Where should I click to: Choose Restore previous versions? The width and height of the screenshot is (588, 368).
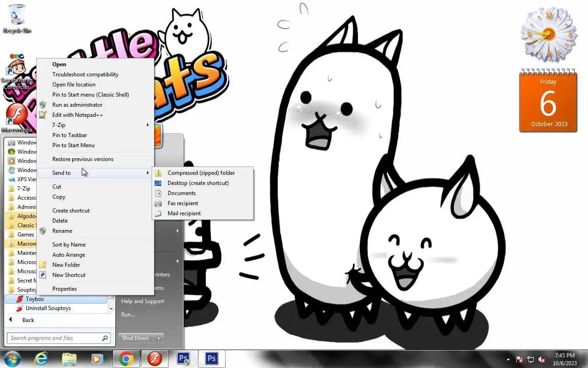point(95,159)
